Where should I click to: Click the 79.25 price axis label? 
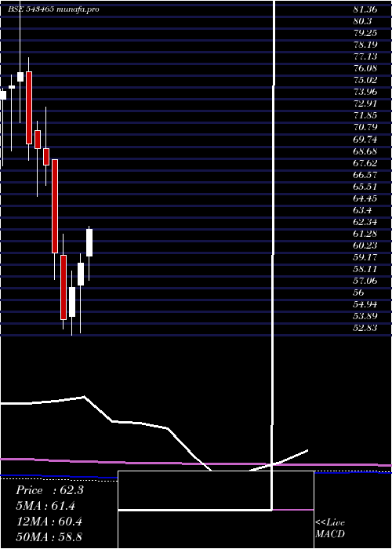pos(365,33)
